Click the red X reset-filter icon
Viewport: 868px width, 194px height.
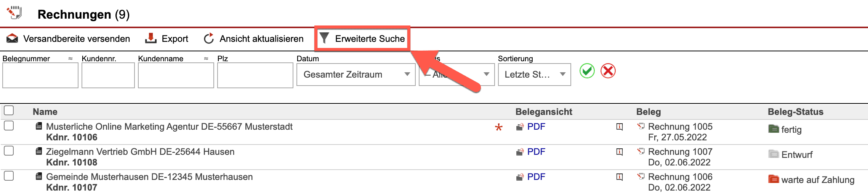(608, 71)
